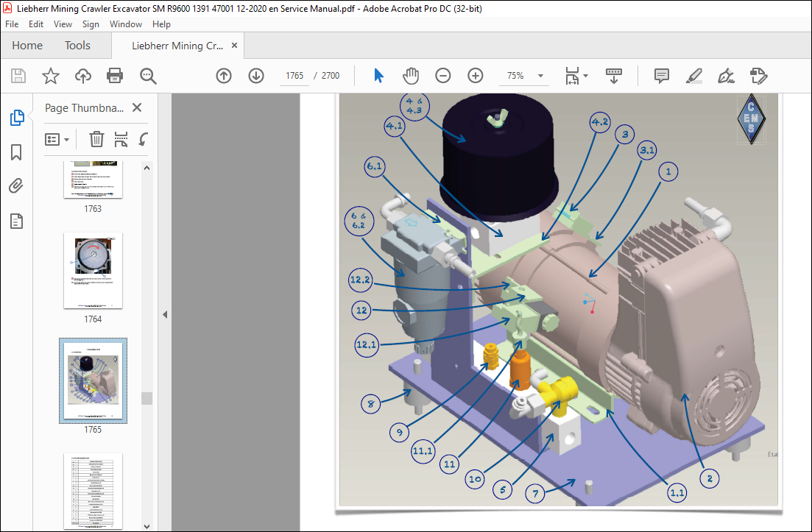Click the 1763 page number label
The height and width of the screenshot is (532, 812).
coord(93,209)
